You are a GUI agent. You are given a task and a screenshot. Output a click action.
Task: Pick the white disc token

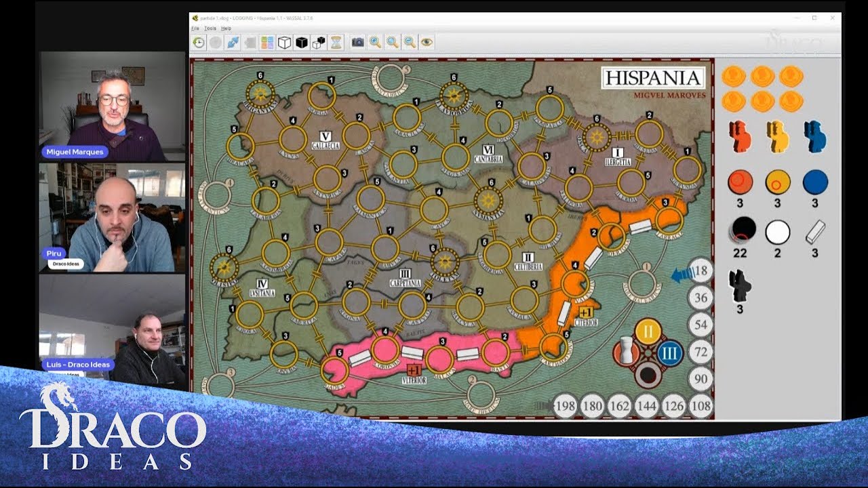(x=778, y=232)
